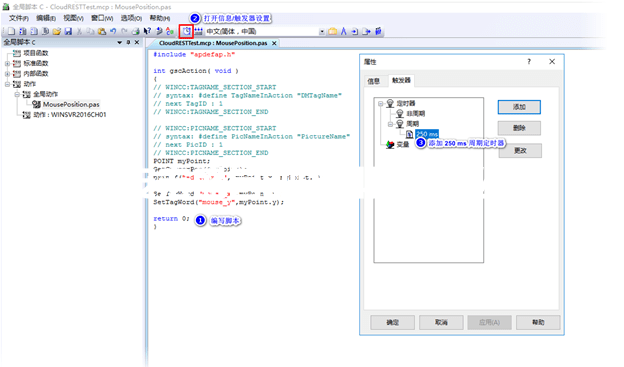The height and width of the screenshot is (367, 624).
Task: Open the 中文(简体, 中国) language dropdown
Action: click(322, 31)
